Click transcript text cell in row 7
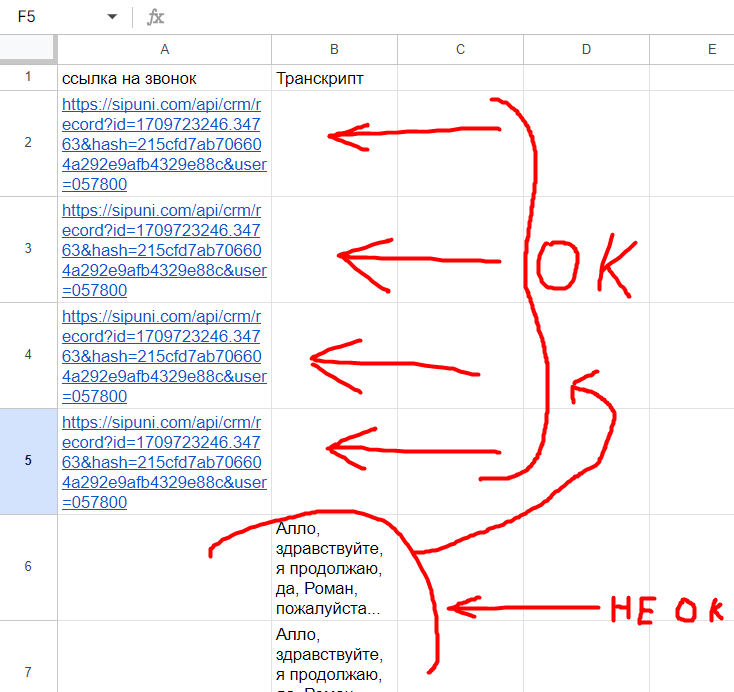The image size is (734, 692). click(x=334, y=656)
